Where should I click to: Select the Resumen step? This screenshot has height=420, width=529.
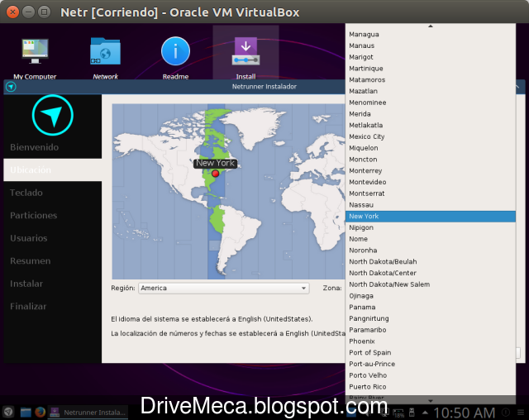point(52,260)
